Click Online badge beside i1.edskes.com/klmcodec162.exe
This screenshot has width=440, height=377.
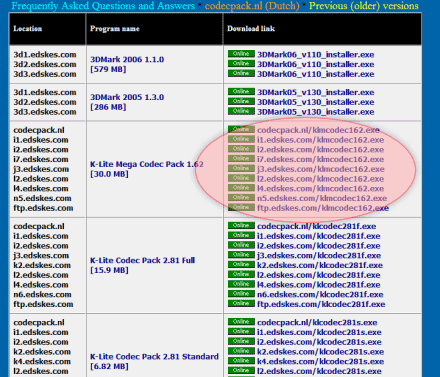[241, 139]
